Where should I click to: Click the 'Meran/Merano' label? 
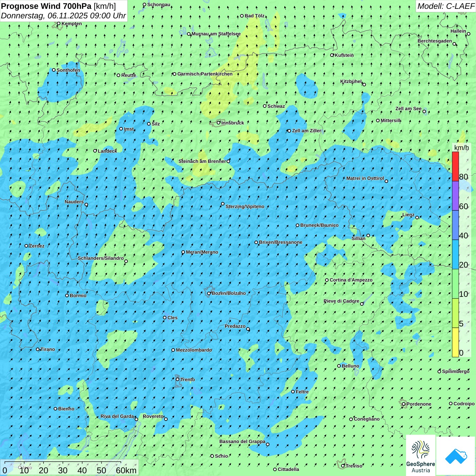click(202, 252)
